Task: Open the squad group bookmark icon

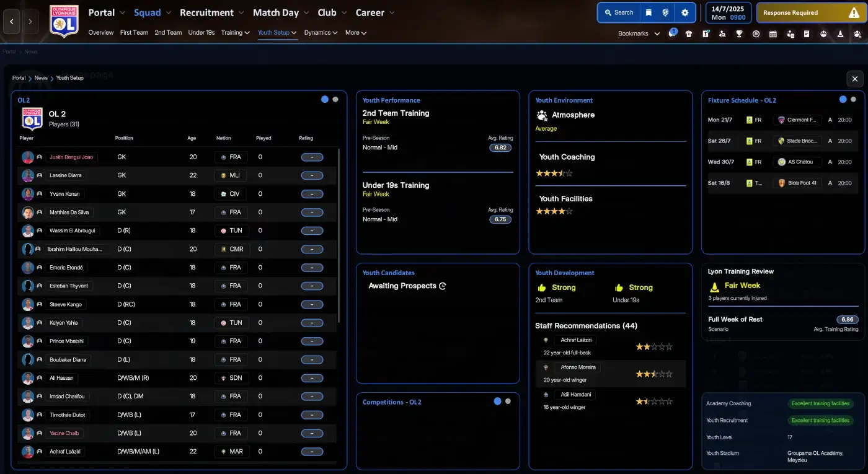Action: coord(823,33)
